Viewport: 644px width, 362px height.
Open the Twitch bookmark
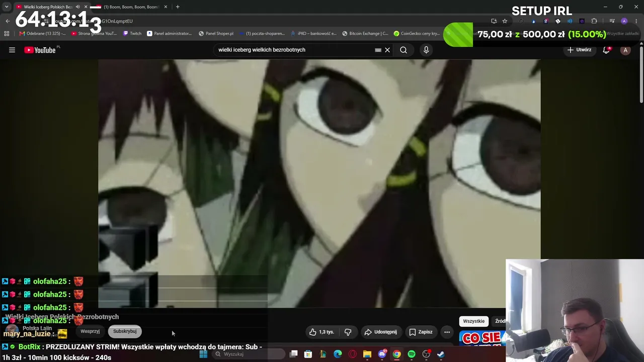pyautogui.click(x=132, y=34)
